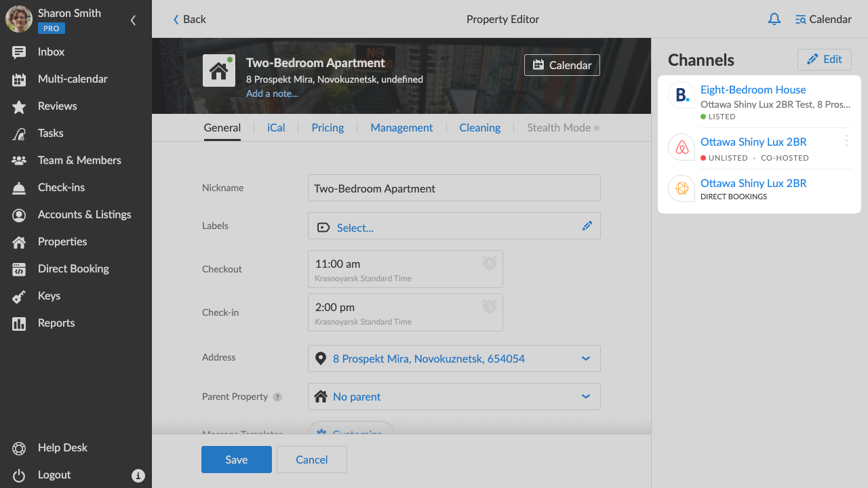
Task: Click Add a note link
Action: [272, 94]
